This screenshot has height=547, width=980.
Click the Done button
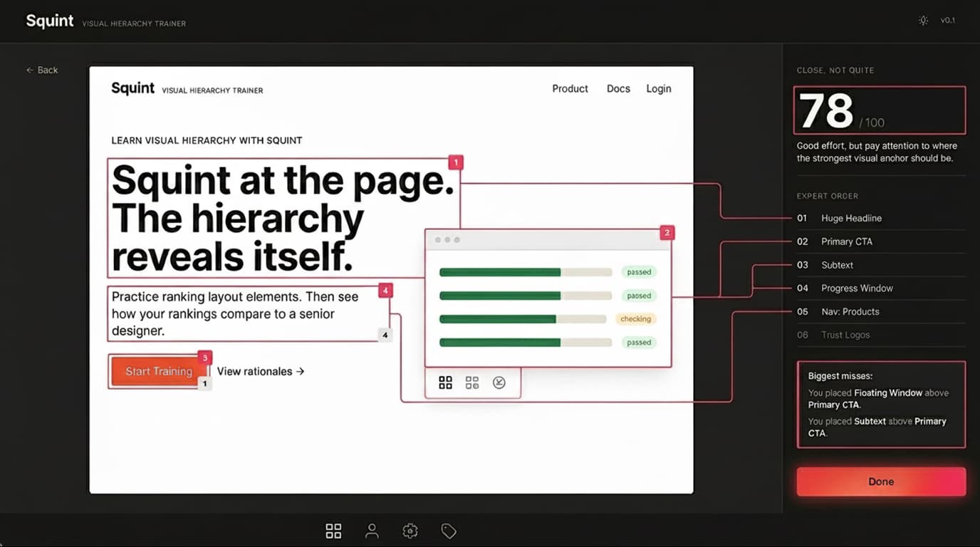coord(881,481)
